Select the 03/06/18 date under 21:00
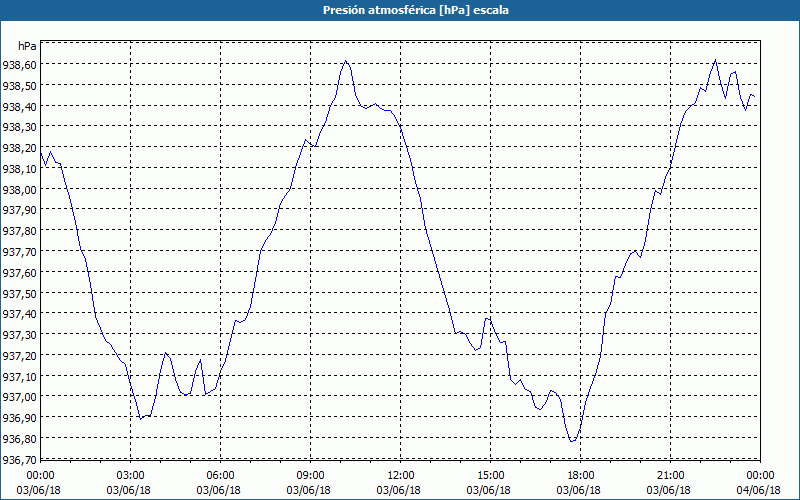Screen dimensions: 800x500 click(x=668, y=490)
